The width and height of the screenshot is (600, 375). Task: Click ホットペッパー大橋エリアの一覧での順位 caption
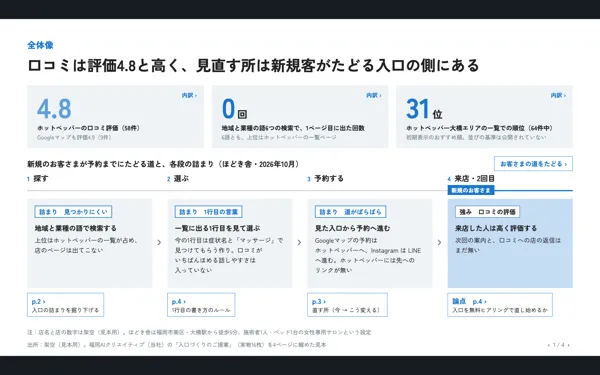click(479, 128)
